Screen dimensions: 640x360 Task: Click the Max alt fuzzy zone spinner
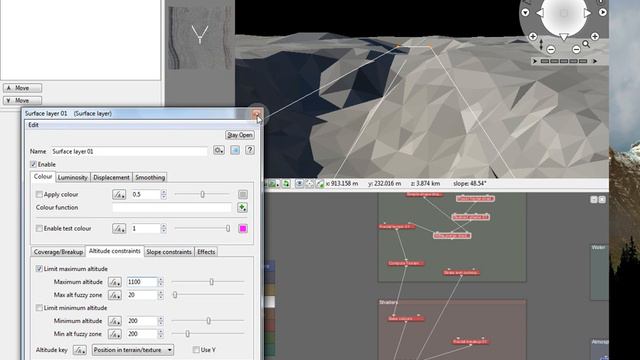(160, 295)
